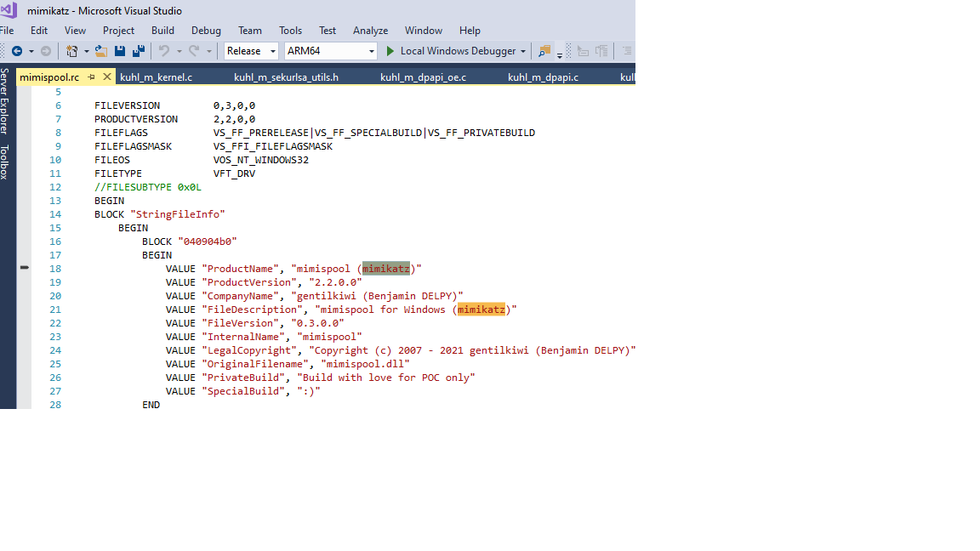980x551 pixels.
Task: Click VOS_NT_WINDOWS32 on line 10
Action: (260, 160)
